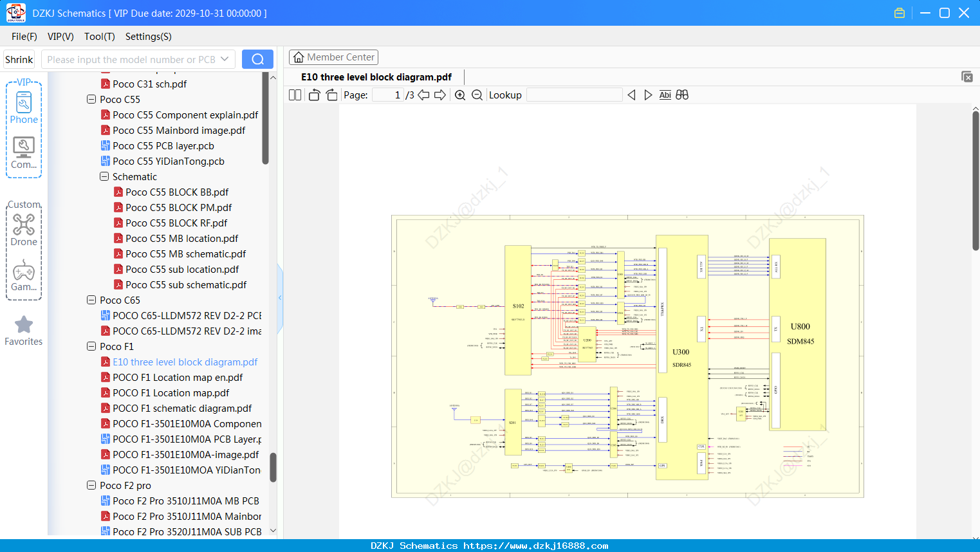
Task: Click the PDF viewer vertical scrollbar thumb
Action: click(x=975, y=181)
